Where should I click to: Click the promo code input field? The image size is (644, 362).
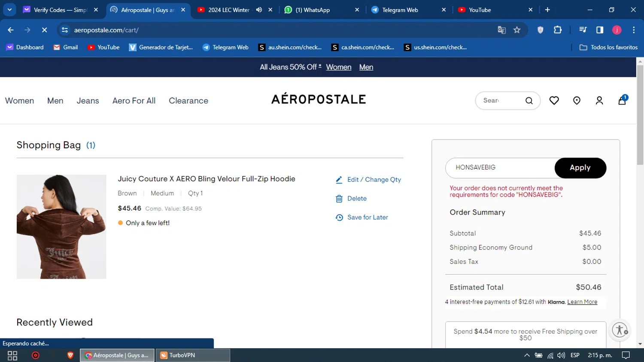tap(501, 167)
